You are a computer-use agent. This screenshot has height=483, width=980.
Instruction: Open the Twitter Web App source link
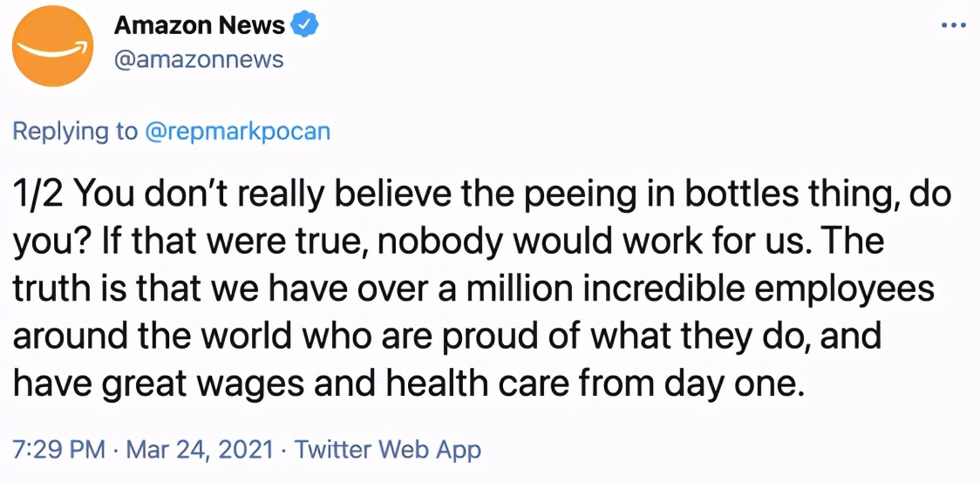pos(388,450)
